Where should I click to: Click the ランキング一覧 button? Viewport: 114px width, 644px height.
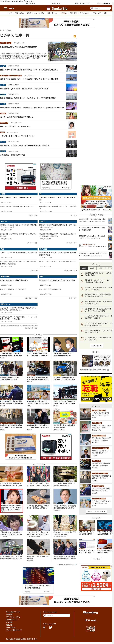[x=96, y=346]
